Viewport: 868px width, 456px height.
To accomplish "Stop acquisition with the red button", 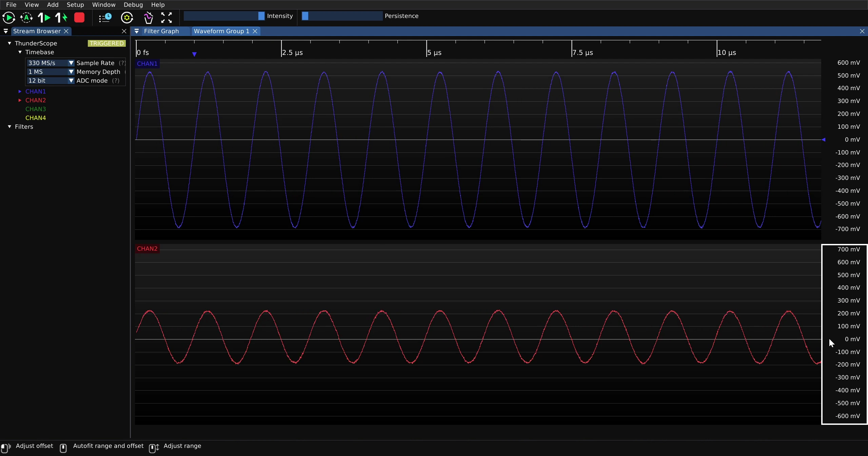I will 79,18.
